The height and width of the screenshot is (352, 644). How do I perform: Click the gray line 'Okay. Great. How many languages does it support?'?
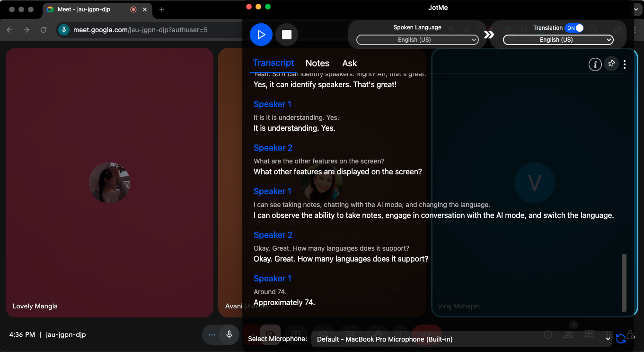pyautogui.click(x=331, y=248)
